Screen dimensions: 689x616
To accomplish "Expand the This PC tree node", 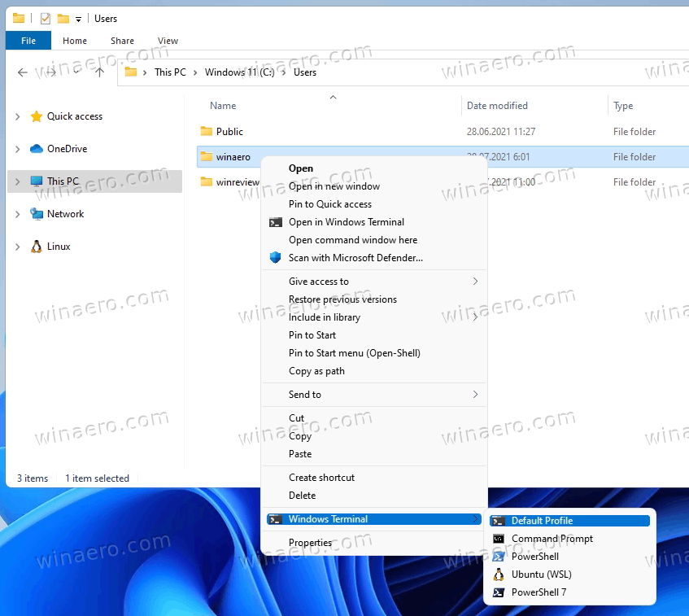I will pyautogui.click(x=18, y=181).
